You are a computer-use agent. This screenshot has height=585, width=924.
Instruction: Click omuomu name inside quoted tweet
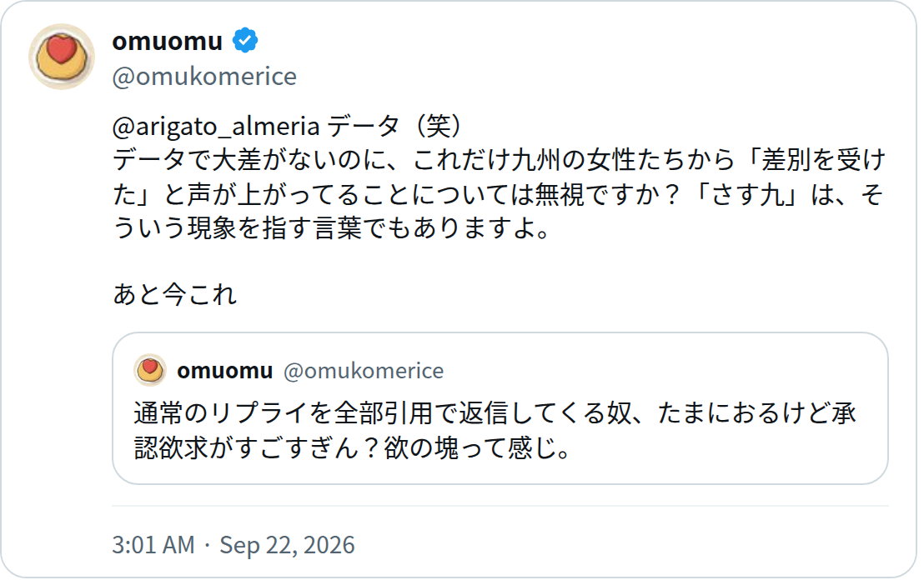click(224, 371)
